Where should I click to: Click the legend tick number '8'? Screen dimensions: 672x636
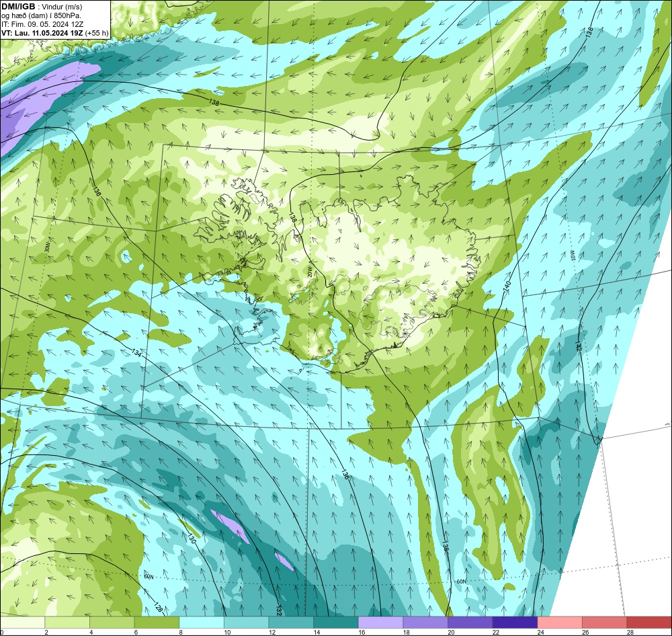click(x=181, y=632)
